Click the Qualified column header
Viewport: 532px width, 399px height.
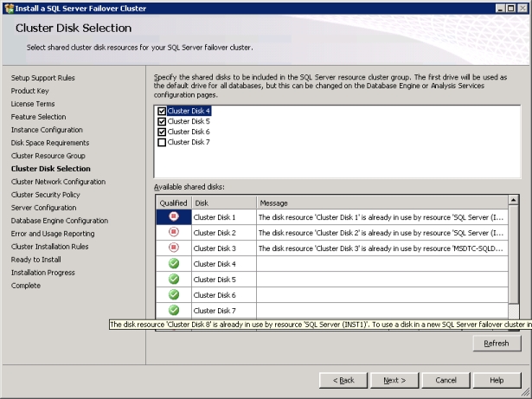(173, 203)
